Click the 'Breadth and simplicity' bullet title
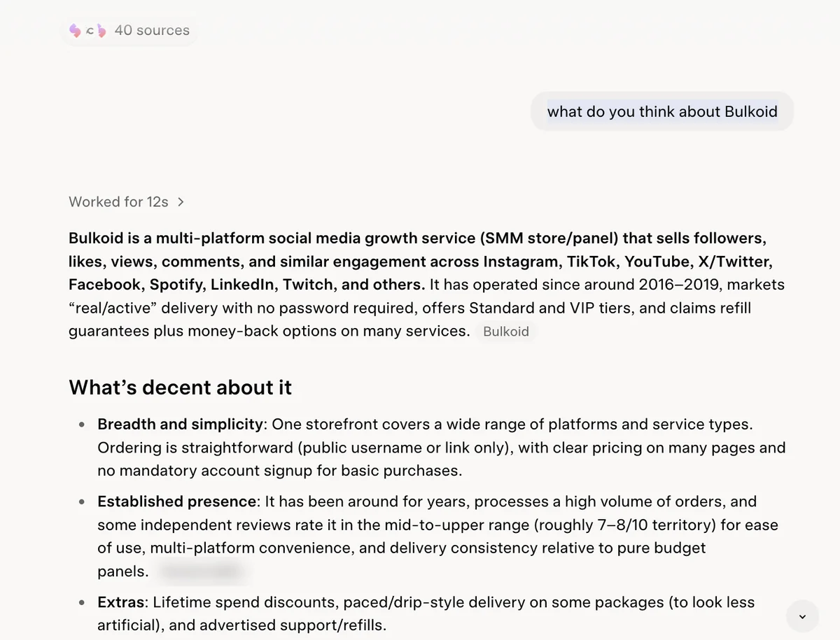 (181, 425)
